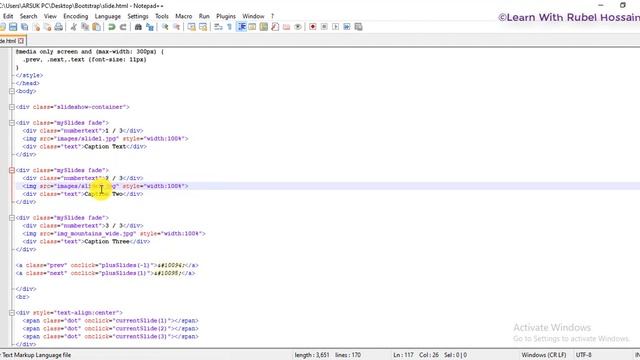Click the class="prev" anchor code line
This screenshot has height=360, width=640.
107,265
